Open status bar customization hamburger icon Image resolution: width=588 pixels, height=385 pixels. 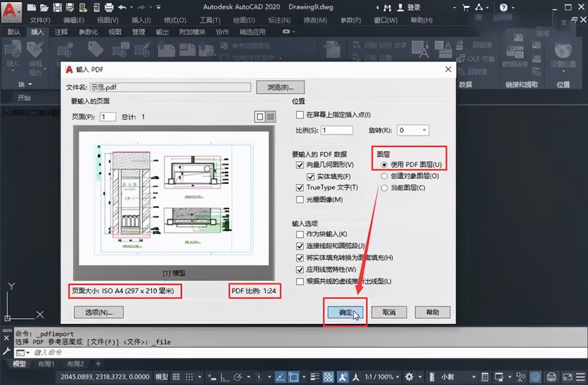(x=580, y=376)
